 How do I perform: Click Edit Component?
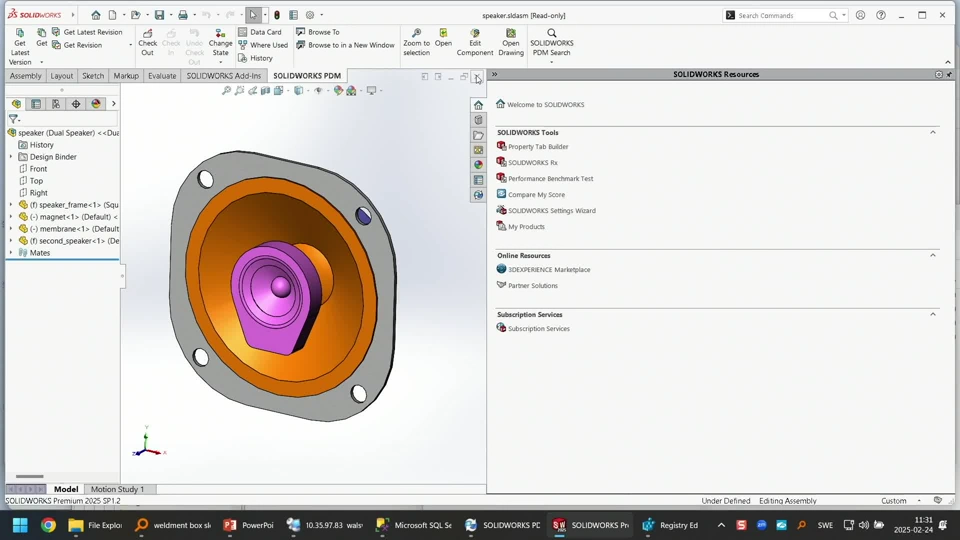(x=474, y=42)
